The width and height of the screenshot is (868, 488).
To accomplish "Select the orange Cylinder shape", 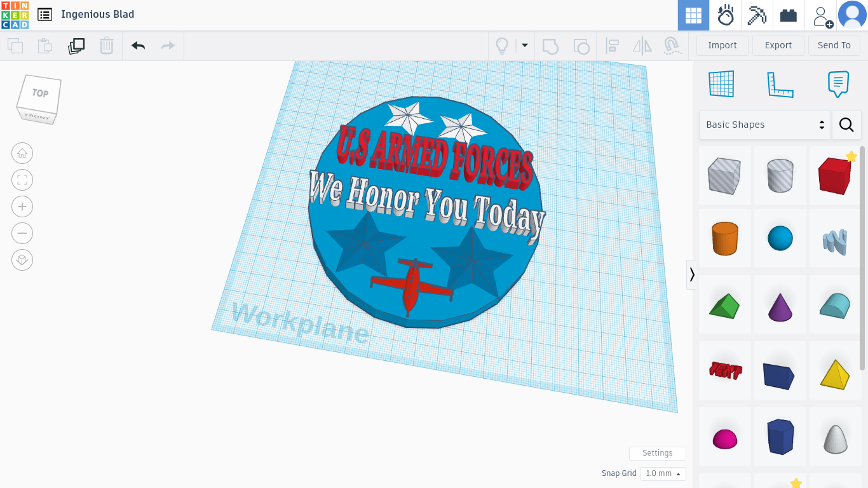I will point(725,238).
